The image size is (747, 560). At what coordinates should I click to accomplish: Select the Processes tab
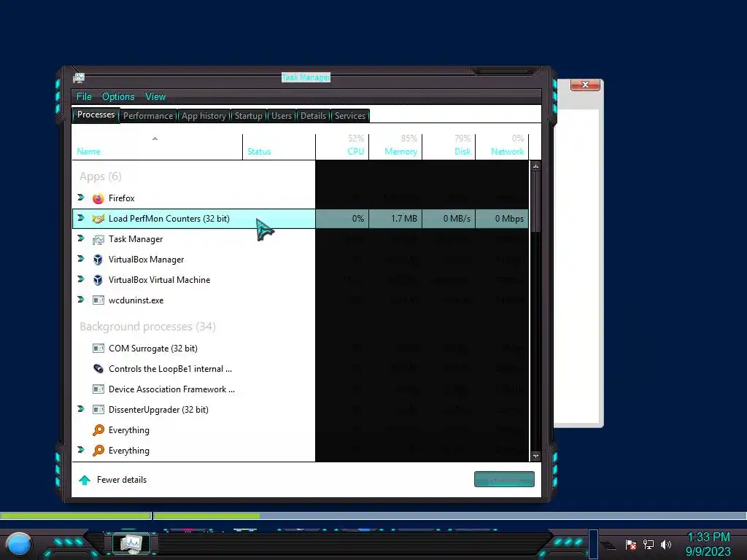coord(96,114)
